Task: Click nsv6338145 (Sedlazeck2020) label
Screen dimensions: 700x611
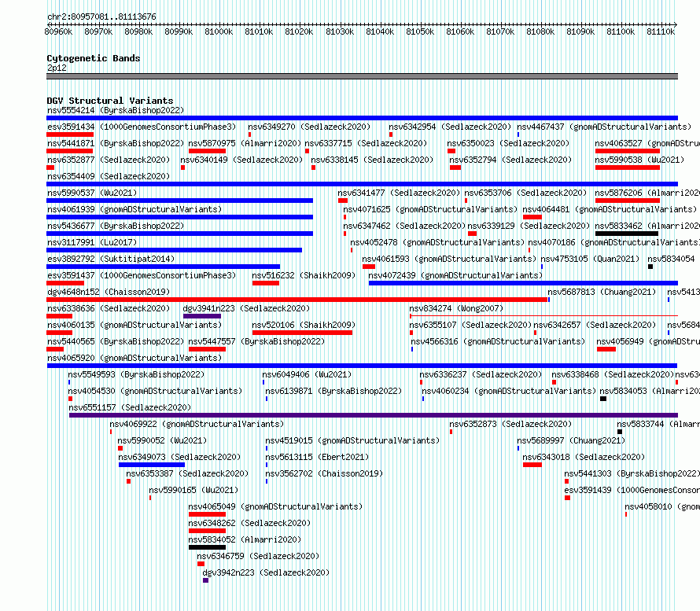Action: pyautogui.click(x=372, y=160)
